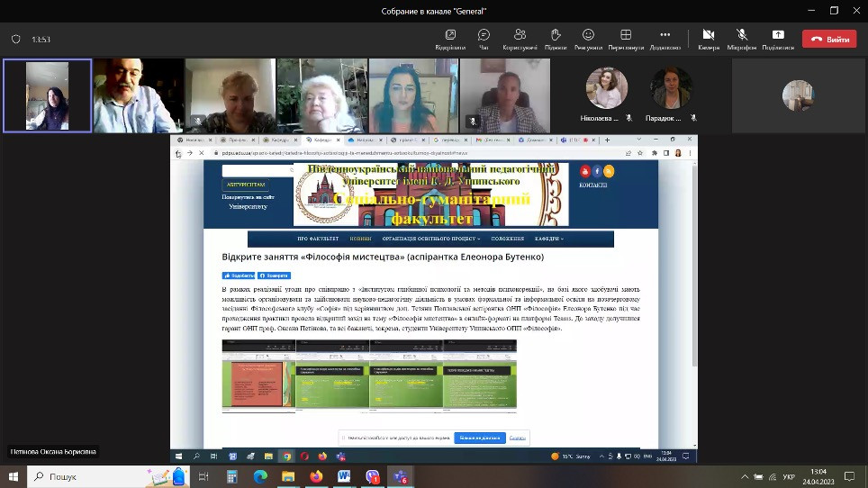
Task: Go forward in the shared browser
Action: point(189,153)
